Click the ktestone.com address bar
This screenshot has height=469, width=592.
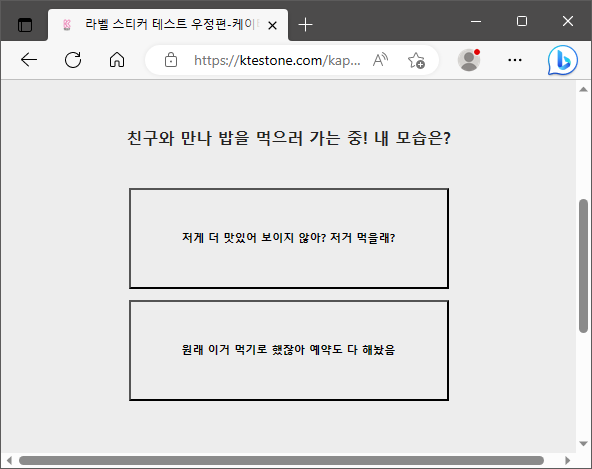click(x=277, y=60)
